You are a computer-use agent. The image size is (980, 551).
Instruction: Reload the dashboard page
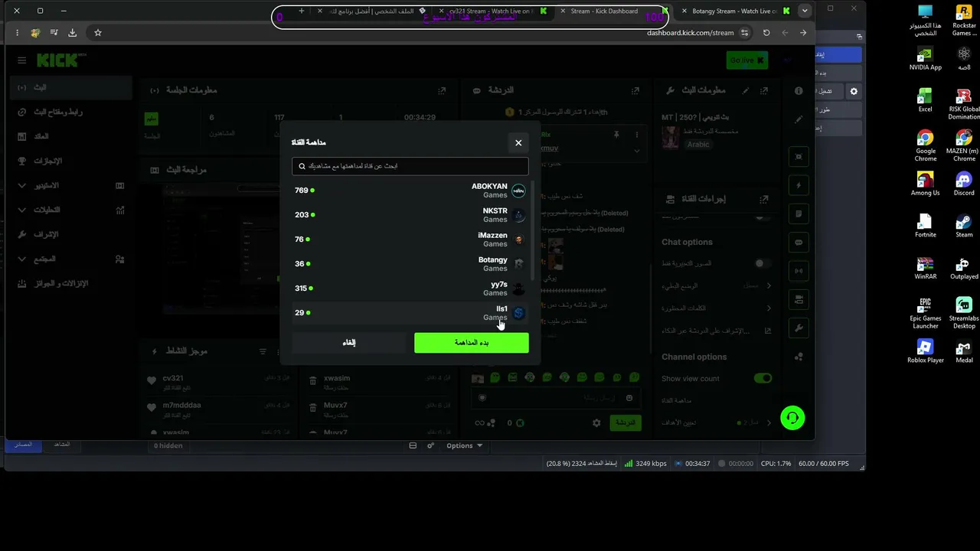pyautogui.click(x=766, y=33)
